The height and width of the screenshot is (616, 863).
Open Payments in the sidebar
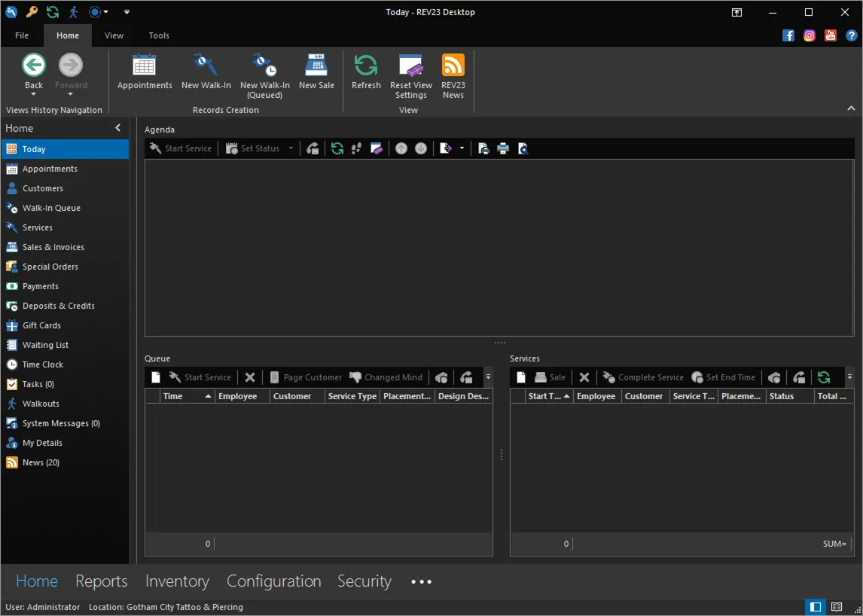(x=65, y=286)
